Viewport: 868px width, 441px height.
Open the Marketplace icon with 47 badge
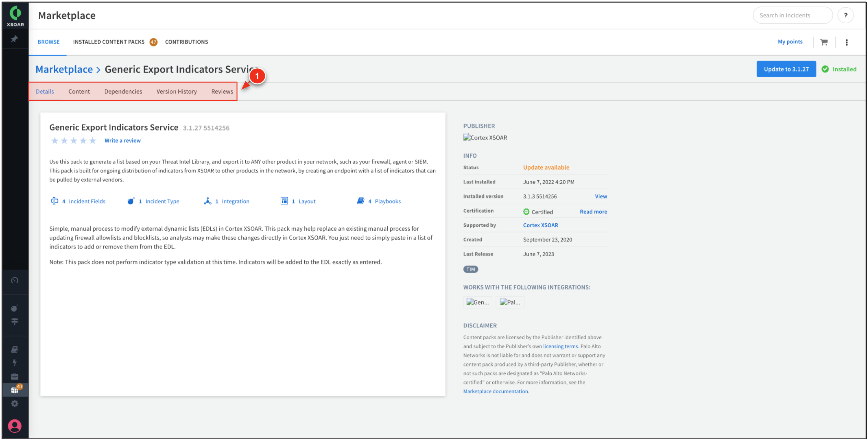[15, 389]
